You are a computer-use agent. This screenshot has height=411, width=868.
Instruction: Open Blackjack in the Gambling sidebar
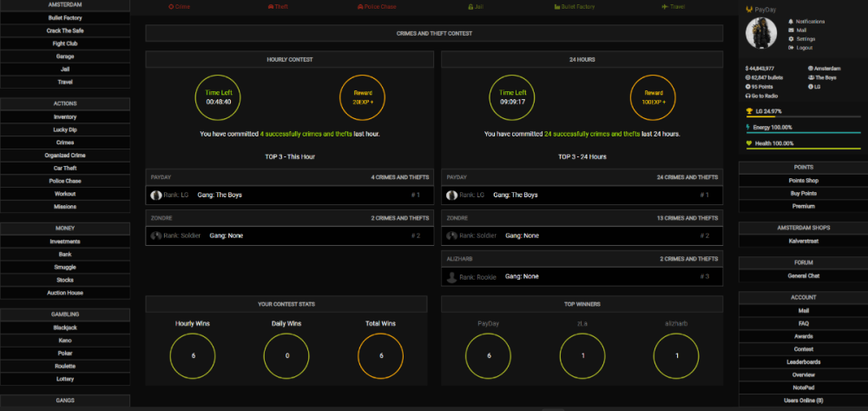(65, 327)
